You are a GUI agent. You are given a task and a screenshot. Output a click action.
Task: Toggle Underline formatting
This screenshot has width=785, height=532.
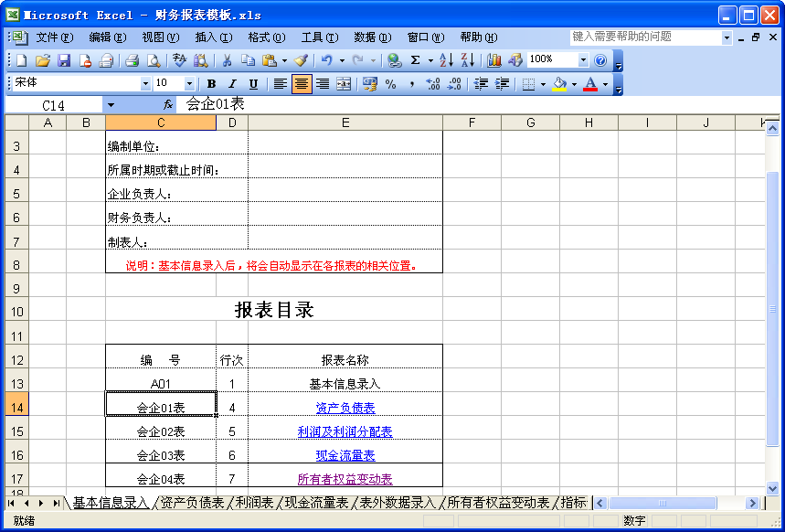253,84
